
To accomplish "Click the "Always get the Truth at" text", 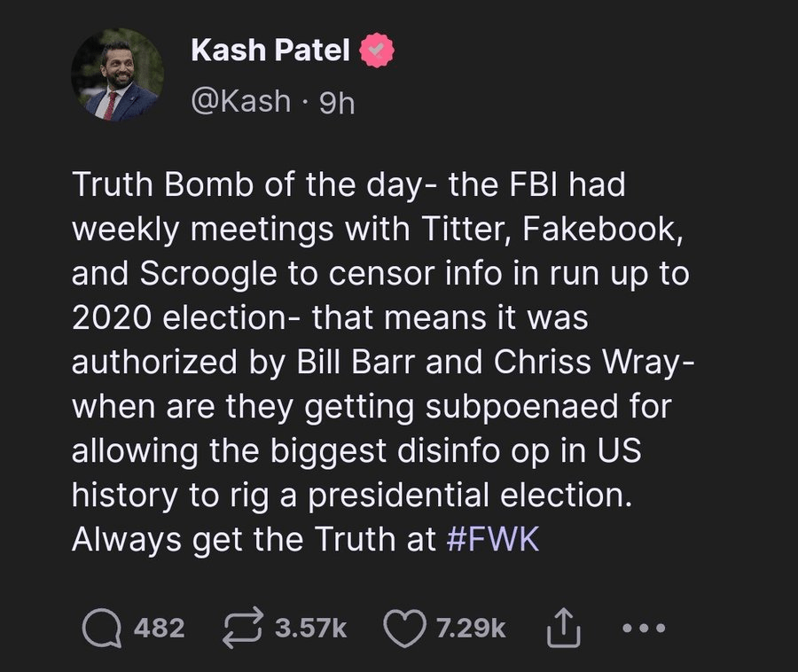I will pos(254,538).
